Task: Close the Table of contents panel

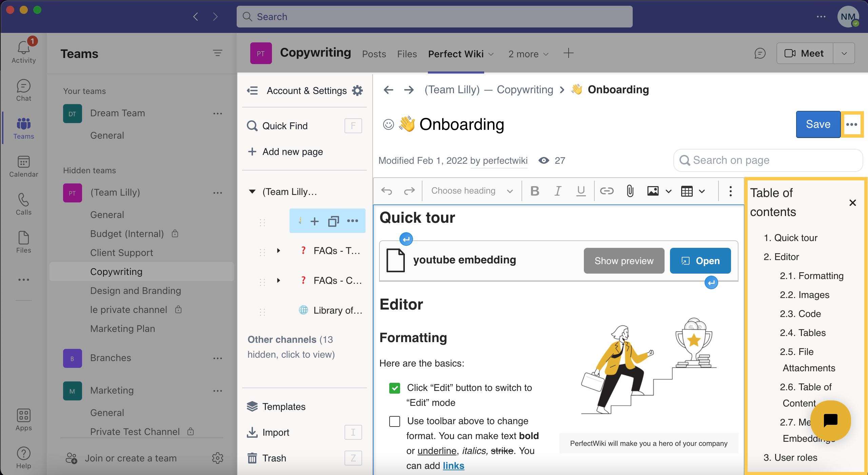Action: 852,203
